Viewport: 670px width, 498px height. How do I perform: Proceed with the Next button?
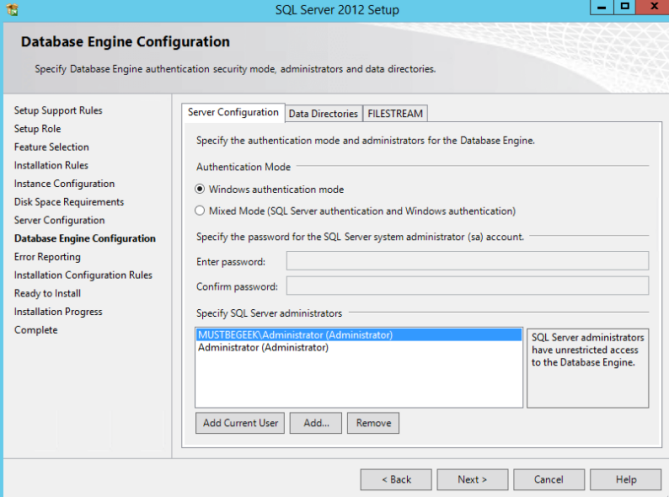coord(473,480)
